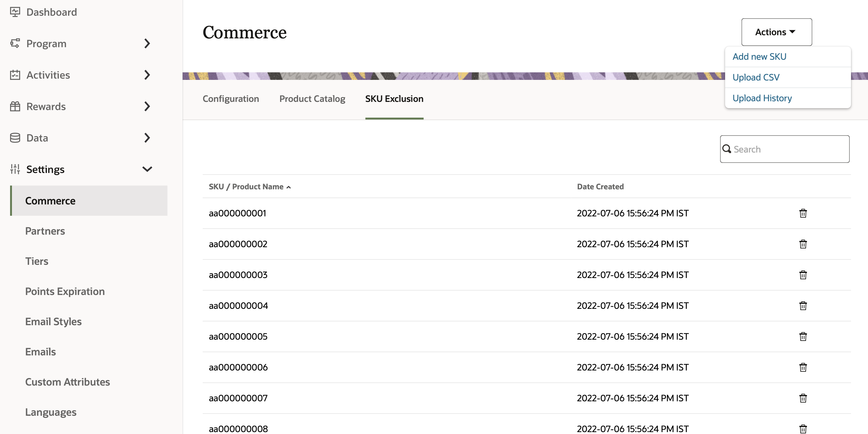Viewport: 868px width, 434px height.
Task: Choose Add new SKU from menu
Action: [x=759, y=57]
